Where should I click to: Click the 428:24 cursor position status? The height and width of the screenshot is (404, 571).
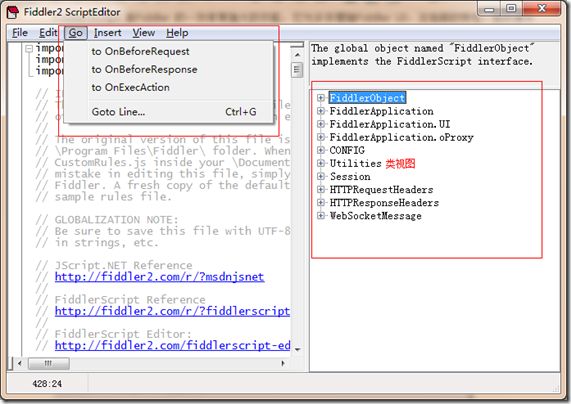[x=47, y=384]
